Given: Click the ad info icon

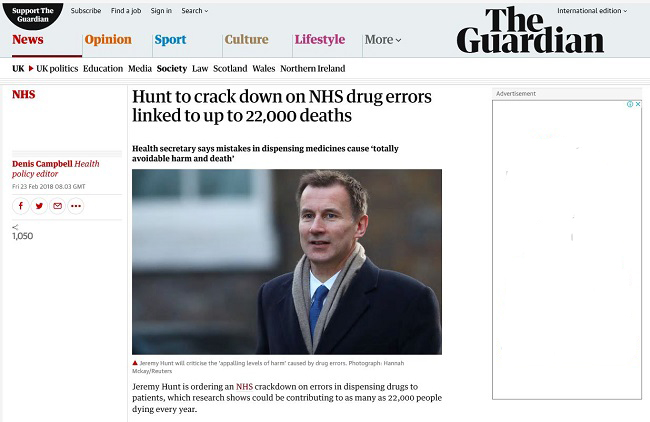Looking at the screenshot, I should [629, 104].
